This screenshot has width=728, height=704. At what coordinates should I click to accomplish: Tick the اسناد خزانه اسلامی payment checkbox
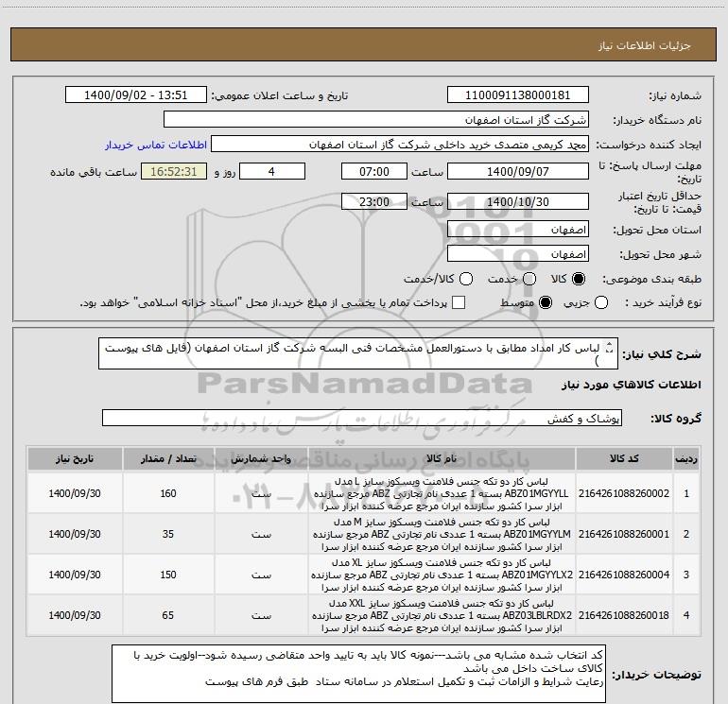459,302
